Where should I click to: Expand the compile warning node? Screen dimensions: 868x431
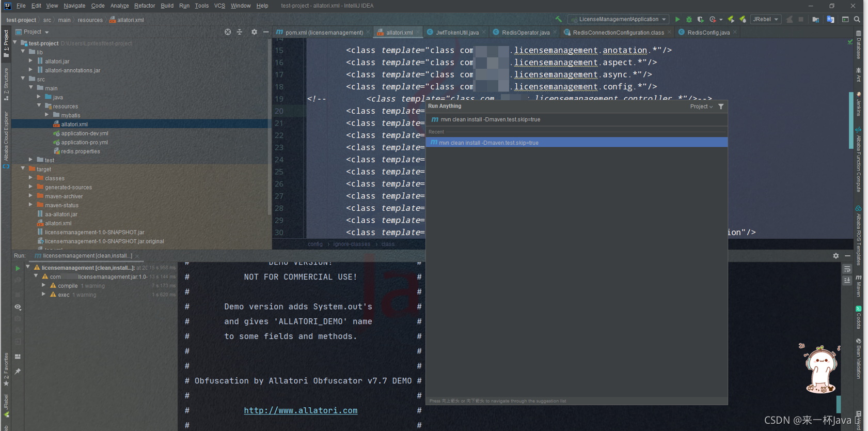44,285
